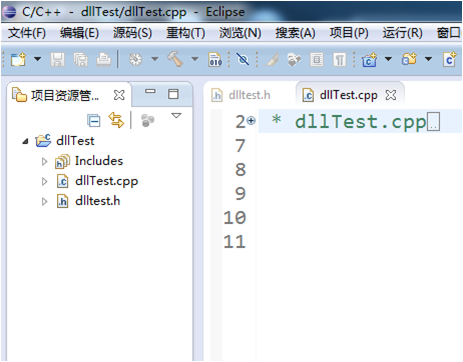
Task: Open the 浏览(N) menu
Action: coord(240,33)
